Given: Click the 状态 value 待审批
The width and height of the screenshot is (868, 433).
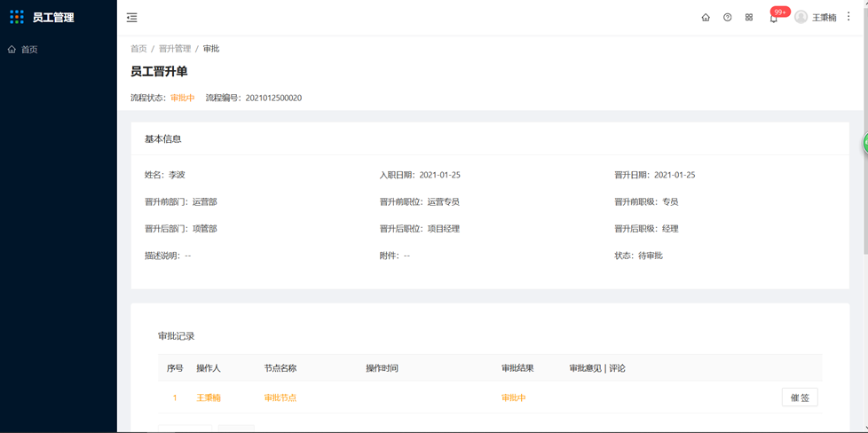Looking at the screenshot, I should (651, 256).
